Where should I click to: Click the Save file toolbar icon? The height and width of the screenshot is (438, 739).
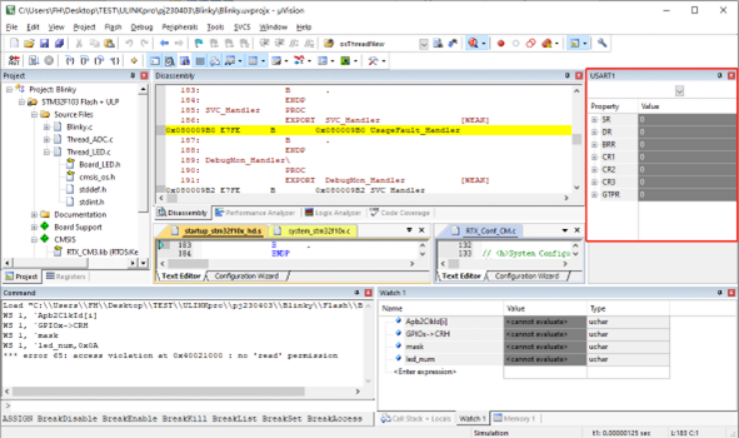tap(45, 44)
